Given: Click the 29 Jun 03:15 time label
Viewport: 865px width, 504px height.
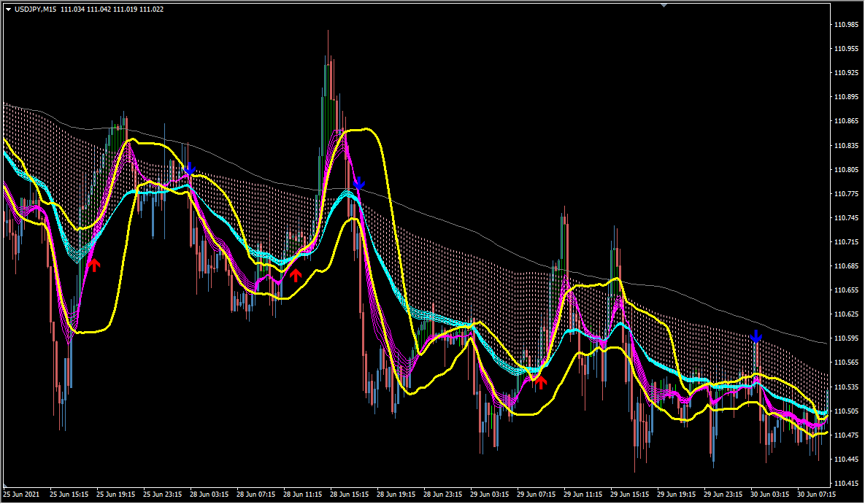Looking at the screenshot, I should [490, 495].
